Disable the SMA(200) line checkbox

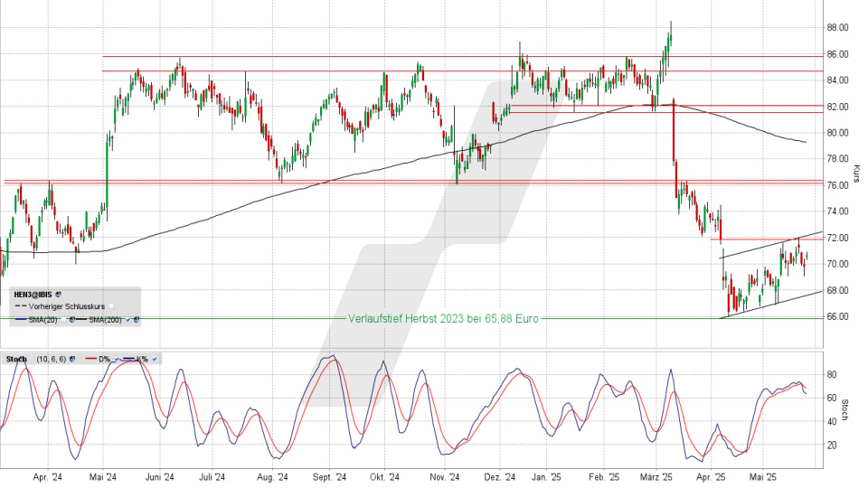[127, 320]
